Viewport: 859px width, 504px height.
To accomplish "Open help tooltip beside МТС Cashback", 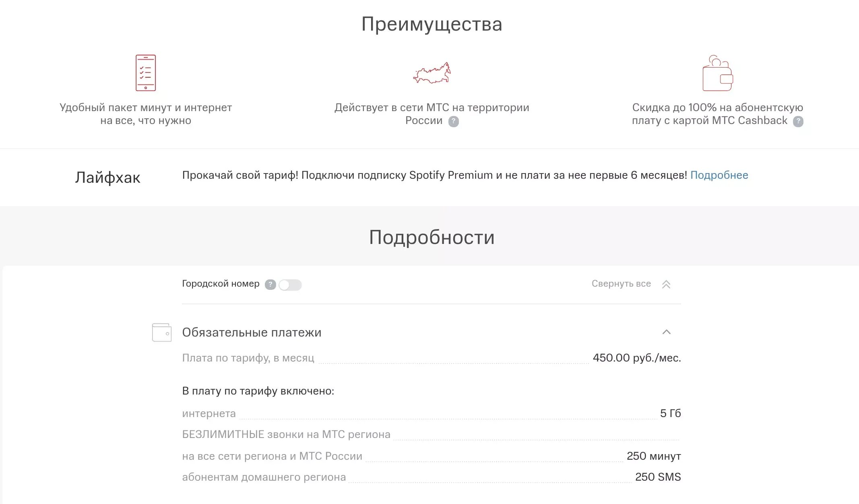I will pyautogui.click(x=798, y=121).
